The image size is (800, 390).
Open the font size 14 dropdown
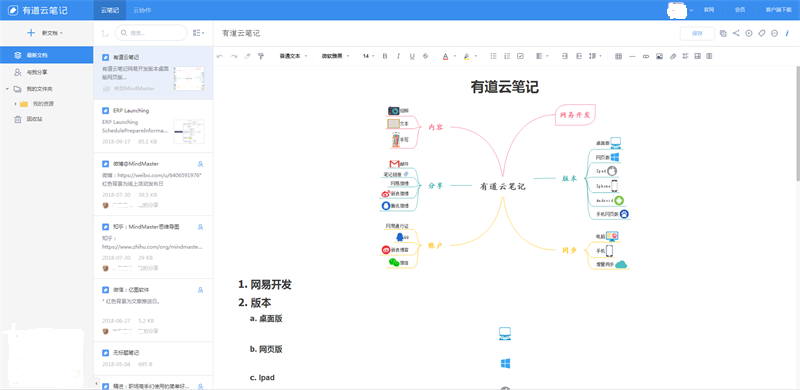click(368, 56)
